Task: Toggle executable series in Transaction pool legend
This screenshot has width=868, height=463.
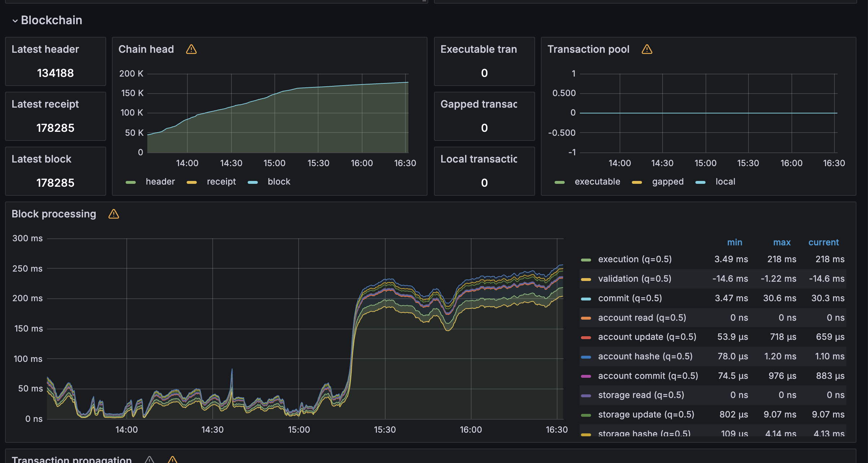Action: point(597,182)
